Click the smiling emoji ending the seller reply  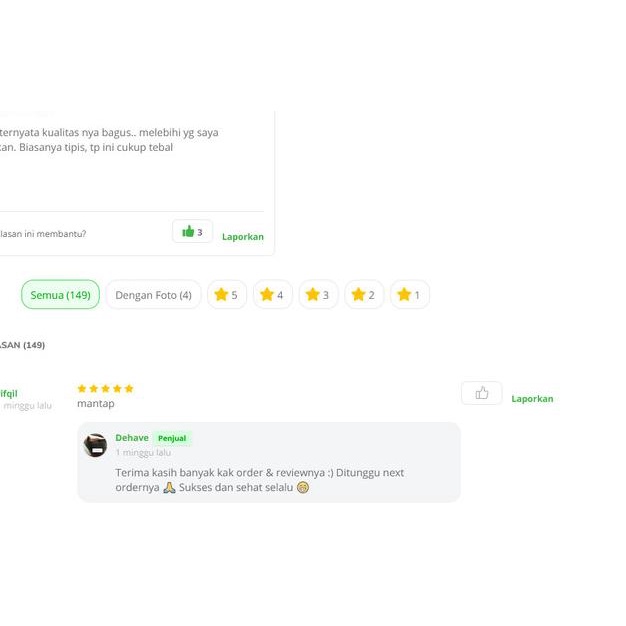click(x=303, y=488)
